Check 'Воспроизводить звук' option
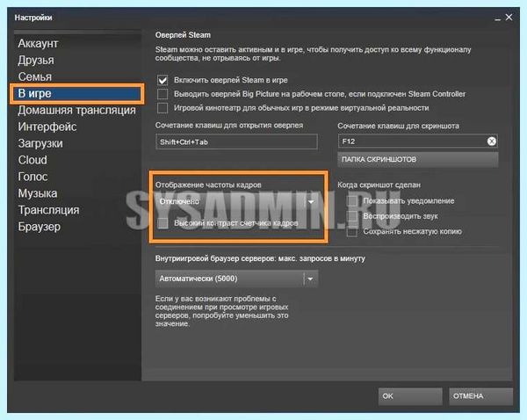 pos(352,216)
